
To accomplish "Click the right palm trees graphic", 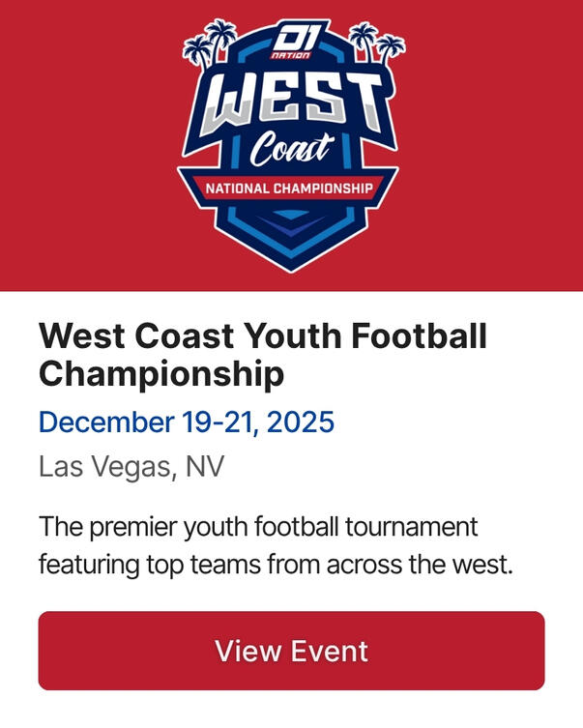I will tap(375, 44).
